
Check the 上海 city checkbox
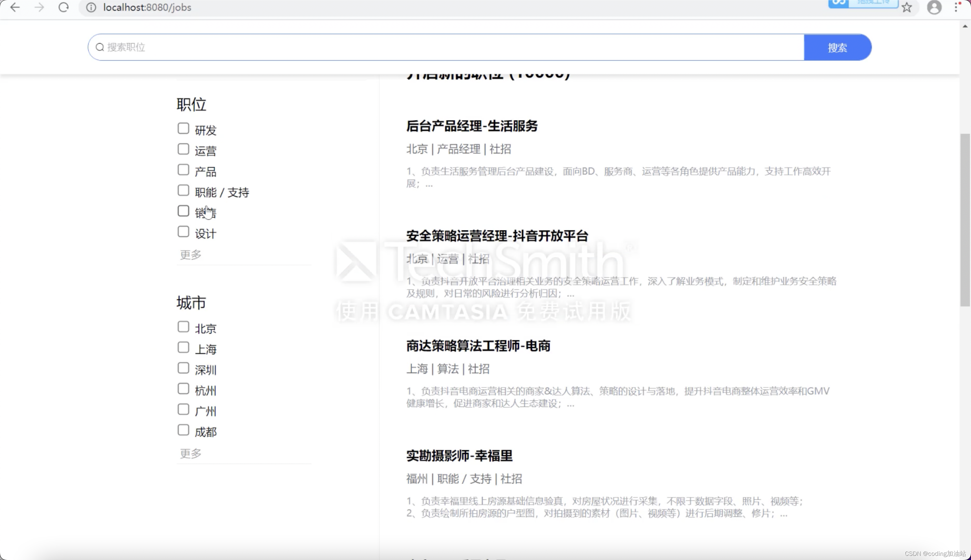click(x=183, y=347)
